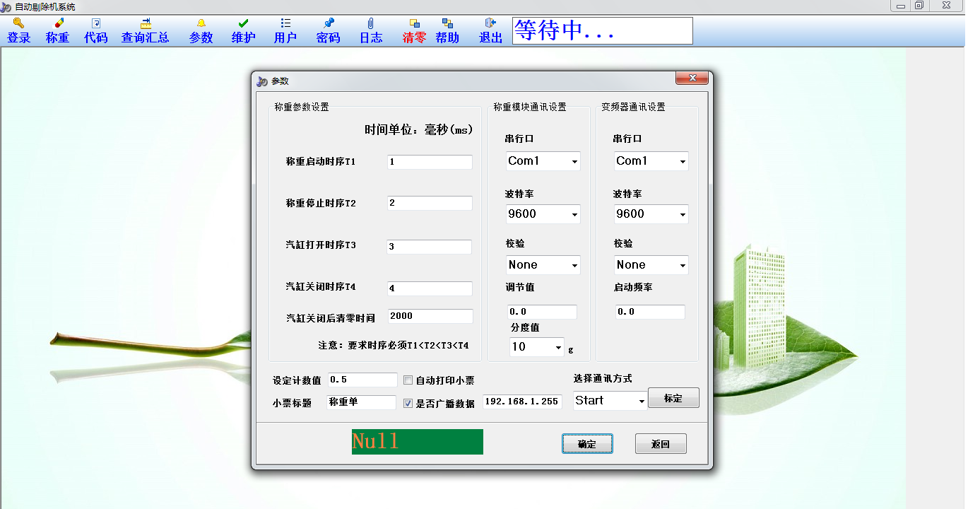Open 查询汇总 query summary icon
Image resolution: width=980 pixels, height=509 pixels.
click(146, 23)
